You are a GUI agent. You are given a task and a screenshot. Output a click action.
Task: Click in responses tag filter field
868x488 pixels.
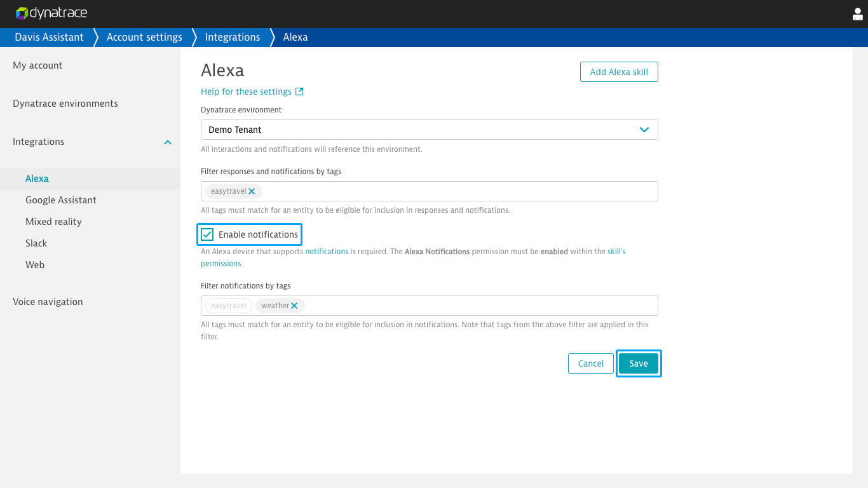430,191
